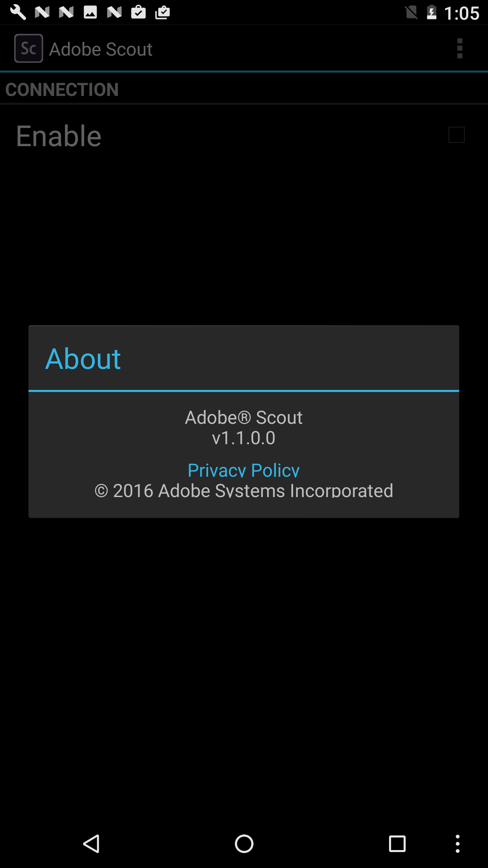
Task: Tap the Android back navigation button
Action: pos(91,844)
